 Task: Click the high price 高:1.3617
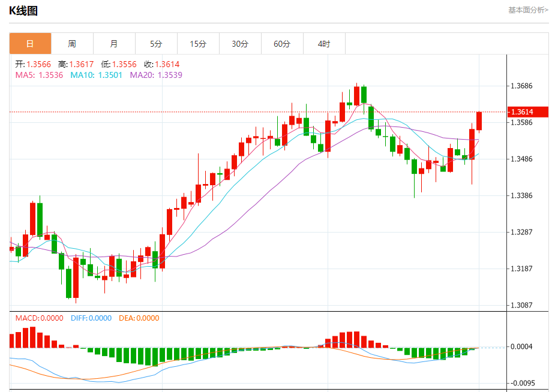[x=76, y=64]
